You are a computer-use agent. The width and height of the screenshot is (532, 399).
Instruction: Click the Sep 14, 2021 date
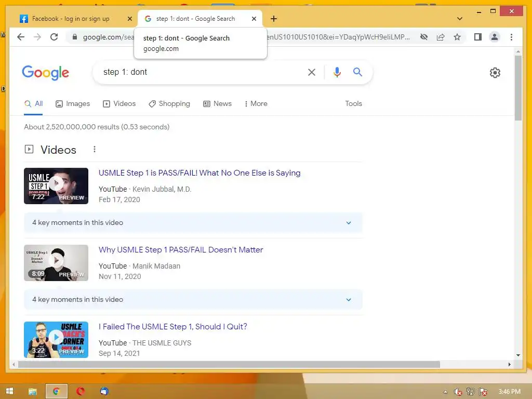[x=119, y=353]
